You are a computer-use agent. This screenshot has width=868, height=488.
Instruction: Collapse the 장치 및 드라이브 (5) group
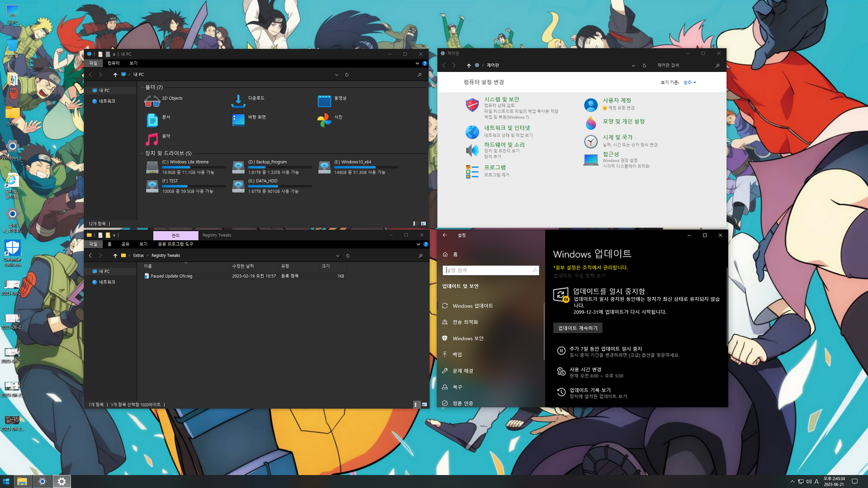click(142, 153)
